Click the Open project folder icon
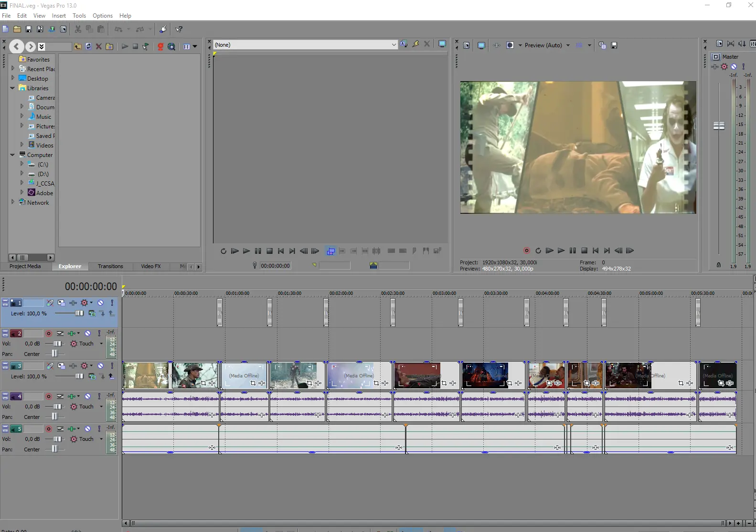 coord(17,29)
